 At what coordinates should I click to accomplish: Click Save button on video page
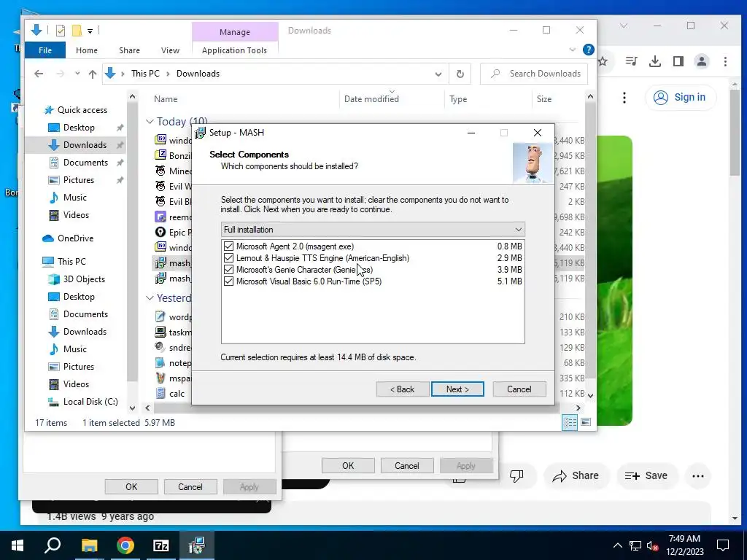(646, 475)
